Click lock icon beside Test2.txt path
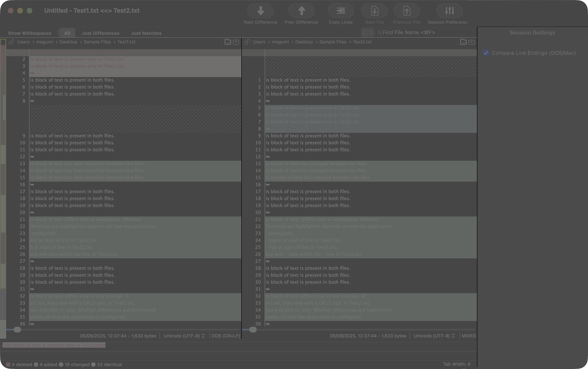 coord(247,42)
